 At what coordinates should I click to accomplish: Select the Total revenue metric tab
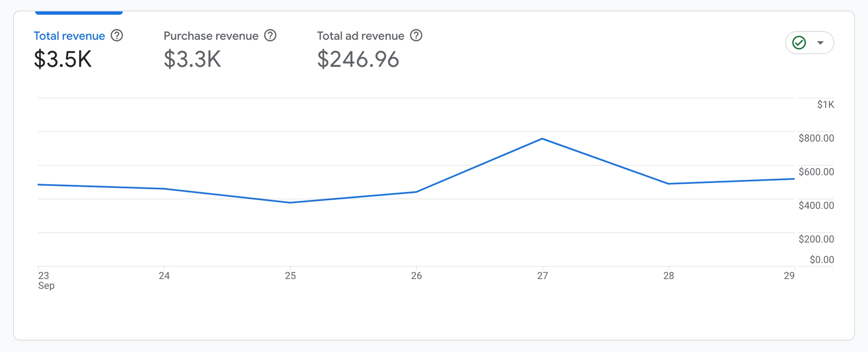(70, 36)
